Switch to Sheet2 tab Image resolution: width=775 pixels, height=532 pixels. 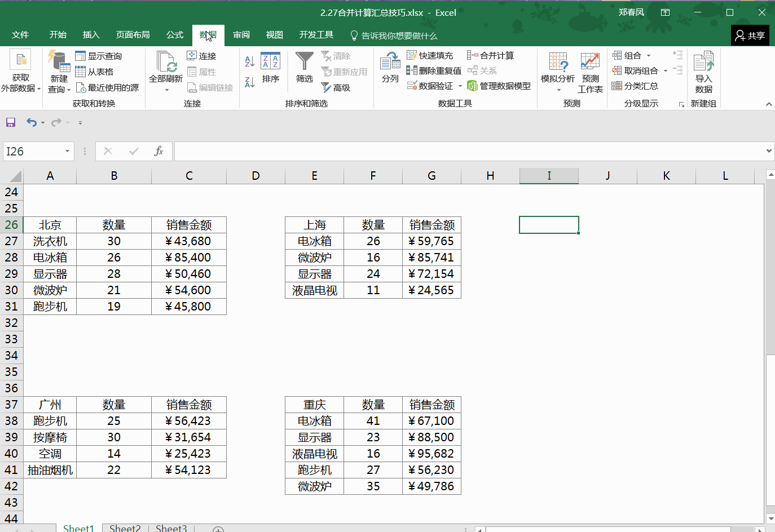[125, 528]
